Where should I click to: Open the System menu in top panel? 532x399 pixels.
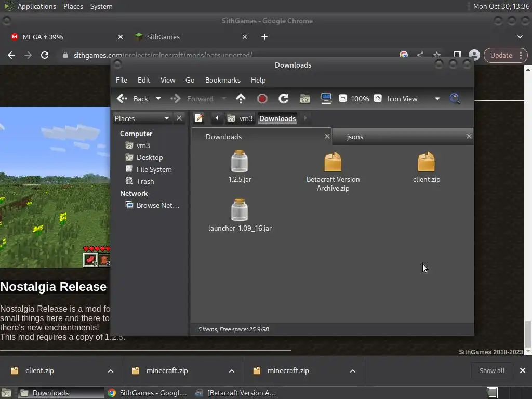(101, 6)
